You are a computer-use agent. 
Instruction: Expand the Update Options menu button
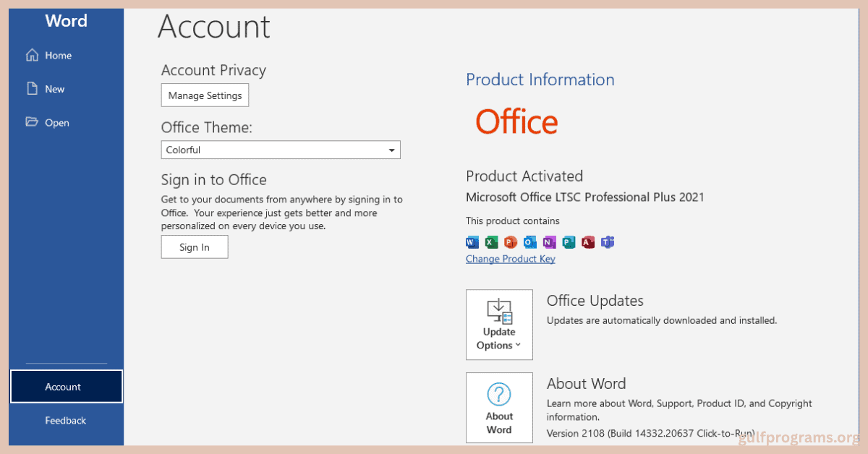[x=499, y=325]
